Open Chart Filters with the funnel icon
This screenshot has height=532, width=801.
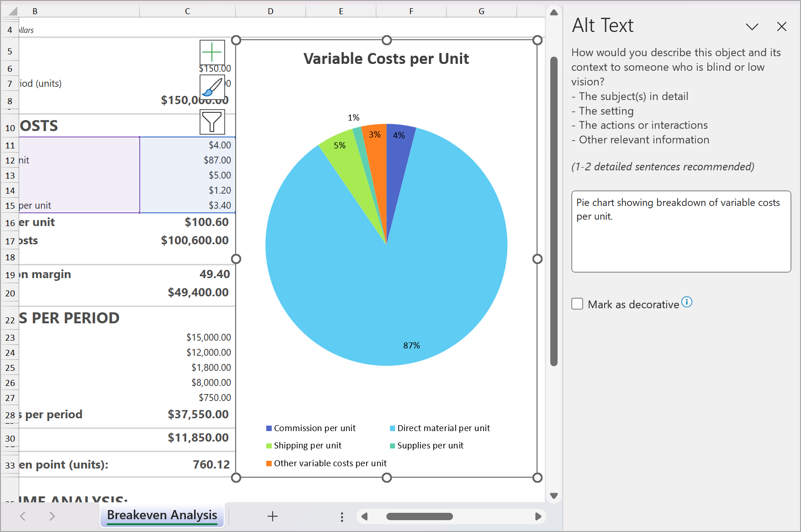click(212, 122)
